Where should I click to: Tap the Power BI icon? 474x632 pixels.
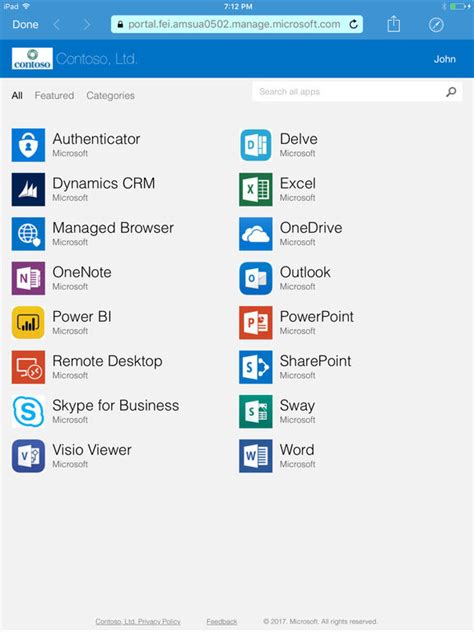(28, 322)
